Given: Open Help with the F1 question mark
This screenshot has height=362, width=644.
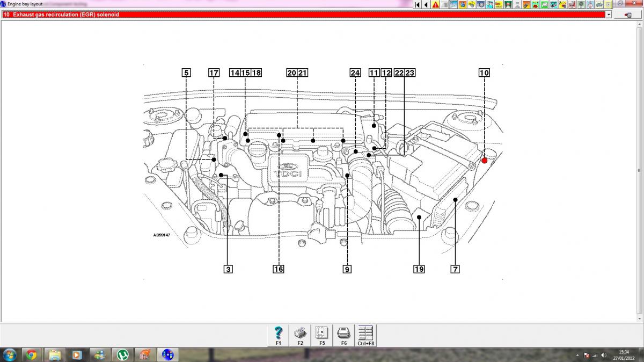Looking at the screenshot, I should (278, 335).
